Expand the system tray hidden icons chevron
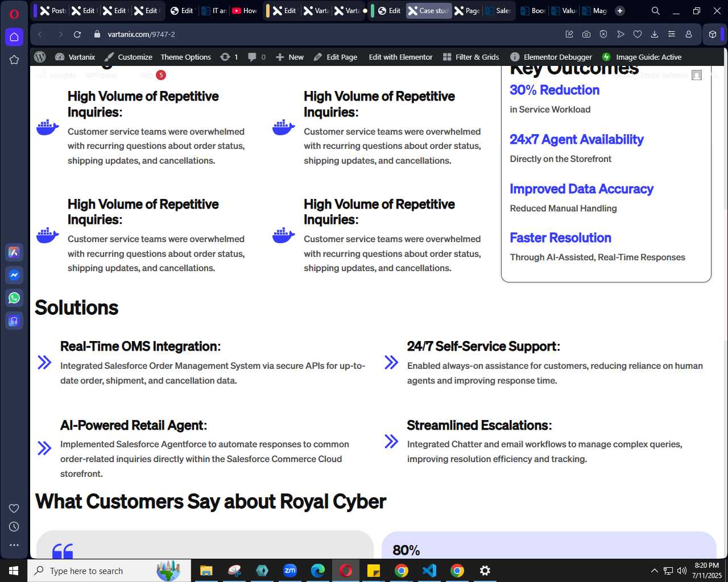Image resolution: width=728 pixels, height=582 pixels. [654, 571]
